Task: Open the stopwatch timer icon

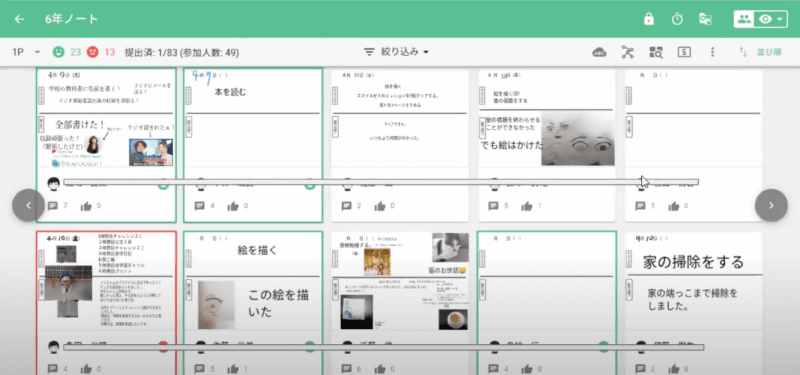Action: click(x=677, y=19)
